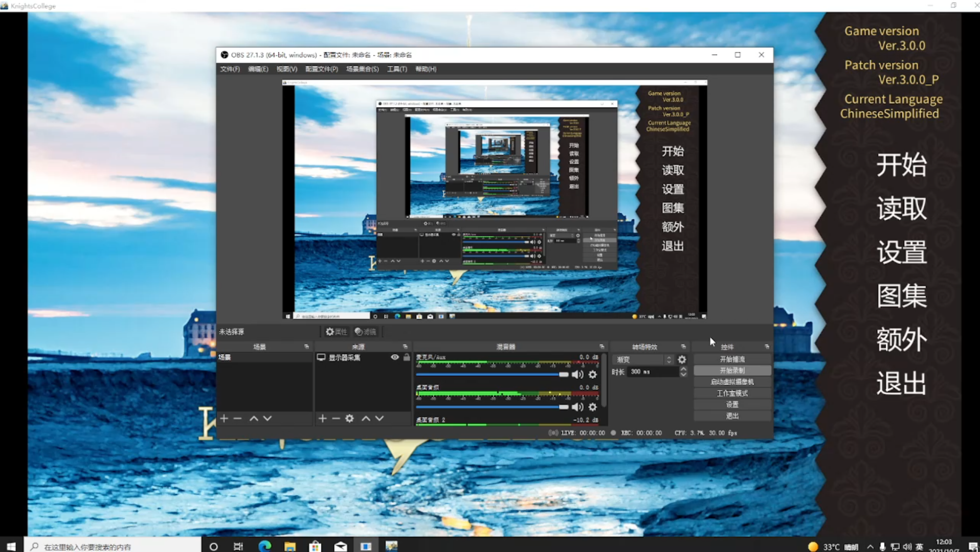Open the 文件(F) menu
Screen dimensions: 980x552
tap(230, 69)
